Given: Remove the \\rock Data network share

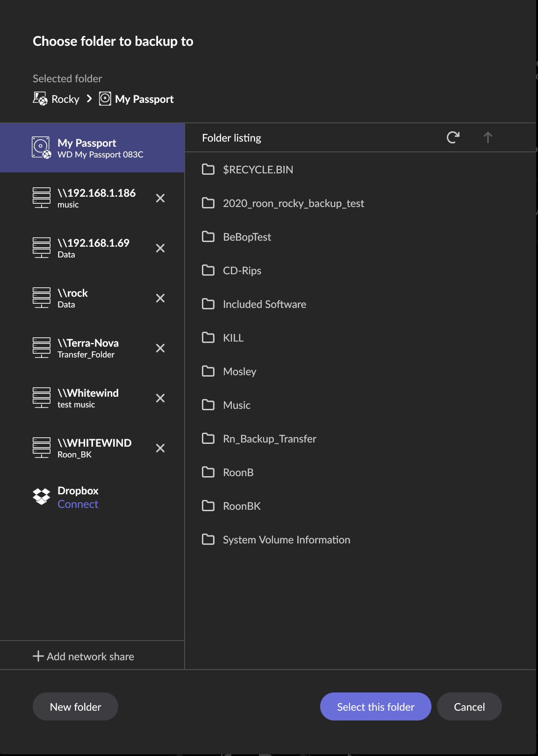Looking at the screenshot, I should click(160, 298).
